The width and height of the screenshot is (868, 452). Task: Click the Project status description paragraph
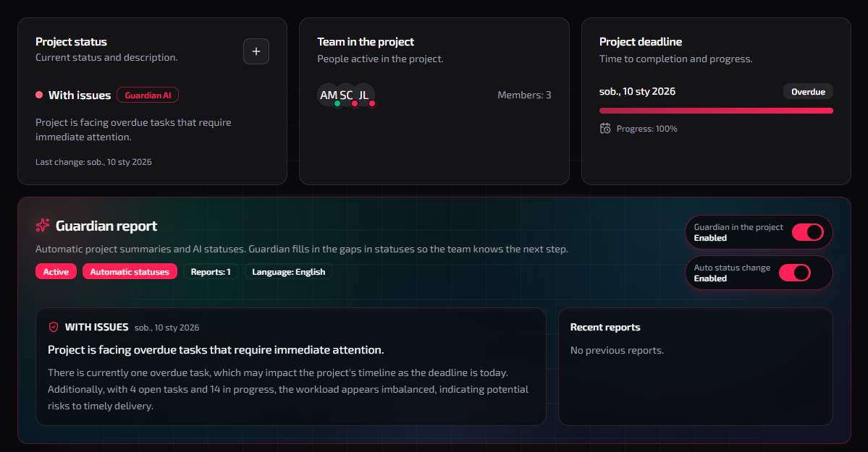tap(133, 129)
